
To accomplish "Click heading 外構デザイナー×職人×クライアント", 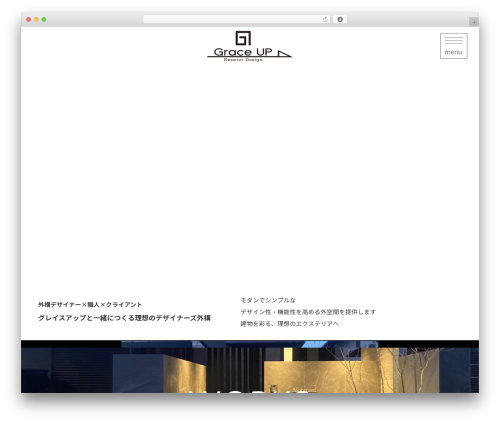I will point(90,304).
